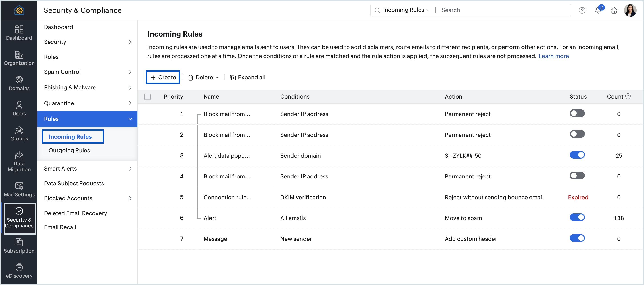Disable the Alert data popu... rule toggle

pyautogui.click(x=577, y=155)
